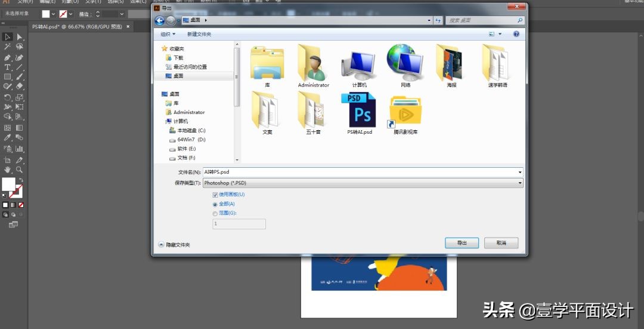
Task: Set toolbar fill mode to Gradient
Action: pyautogui.click(x=13, y=205)
